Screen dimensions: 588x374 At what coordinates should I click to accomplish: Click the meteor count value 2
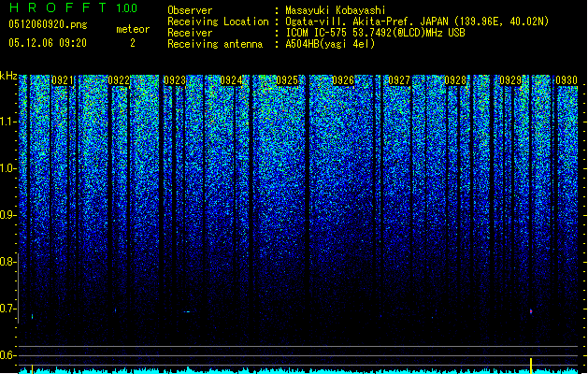coord(133,43)
